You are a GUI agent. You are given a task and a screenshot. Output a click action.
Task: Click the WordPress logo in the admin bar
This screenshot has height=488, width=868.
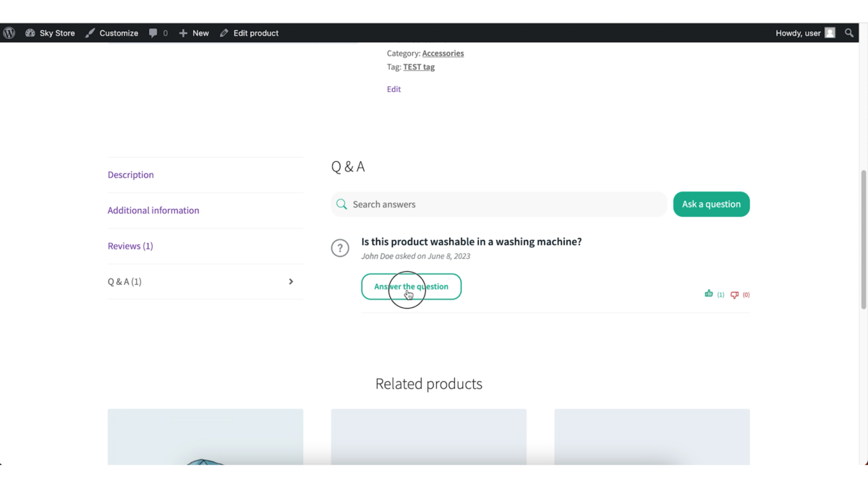pos(9,33)
